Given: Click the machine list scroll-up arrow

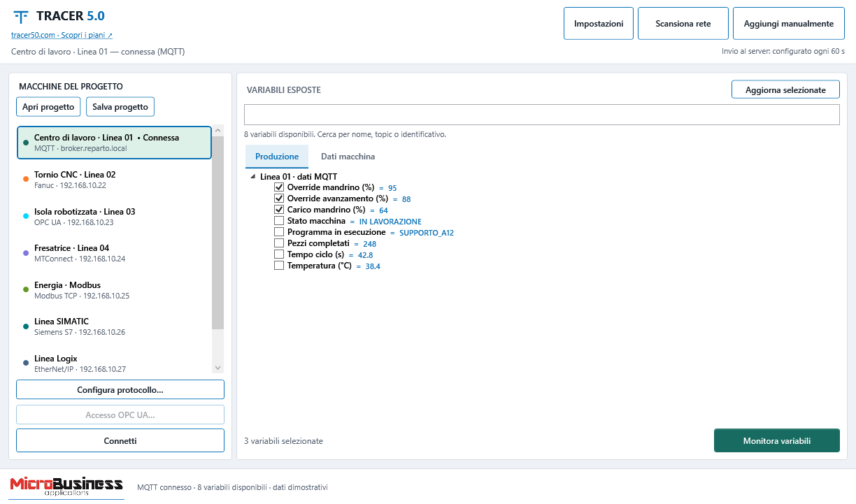Looking at the screenshot, I should (x=217, y=131).
